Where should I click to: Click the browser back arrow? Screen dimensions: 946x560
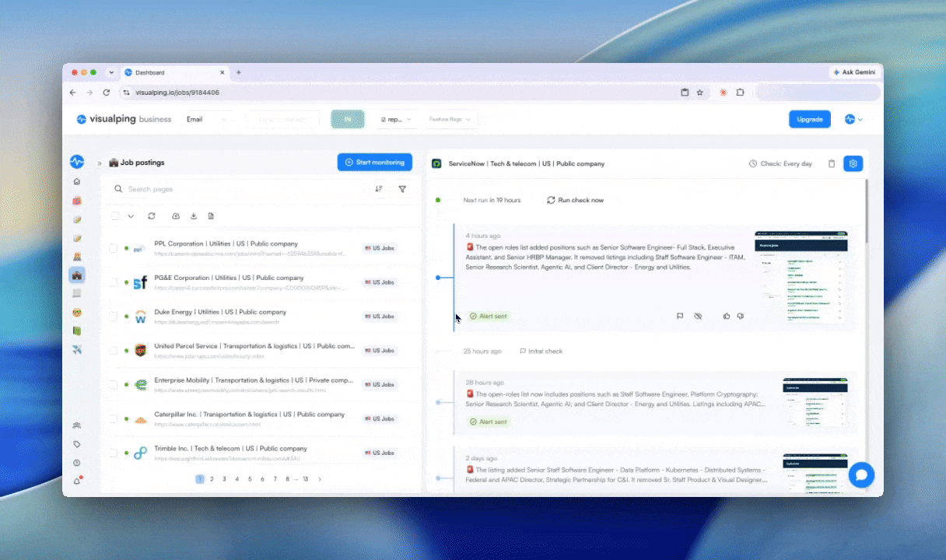(73, 92)
